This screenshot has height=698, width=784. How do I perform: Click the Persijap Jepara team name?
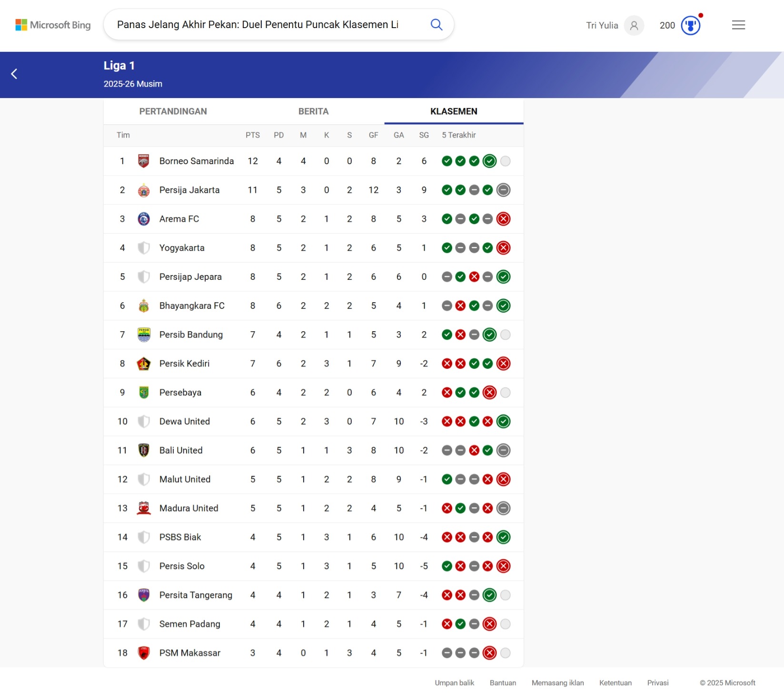(190, 277)
